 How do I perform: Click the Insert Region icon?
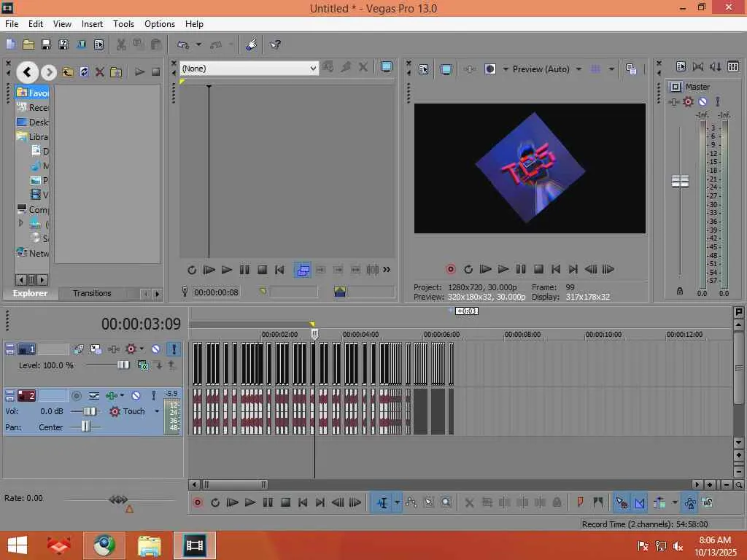tap(598, 503)
